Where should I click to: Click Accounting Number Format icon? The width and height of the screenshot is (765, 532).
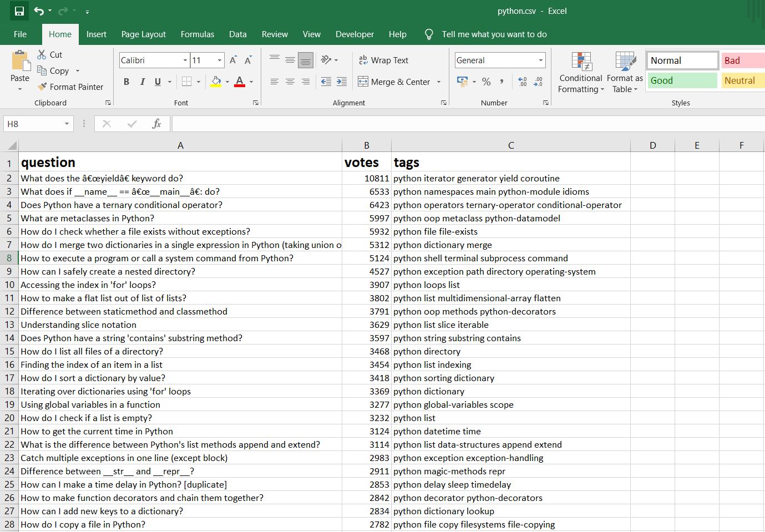pos(462,82)
